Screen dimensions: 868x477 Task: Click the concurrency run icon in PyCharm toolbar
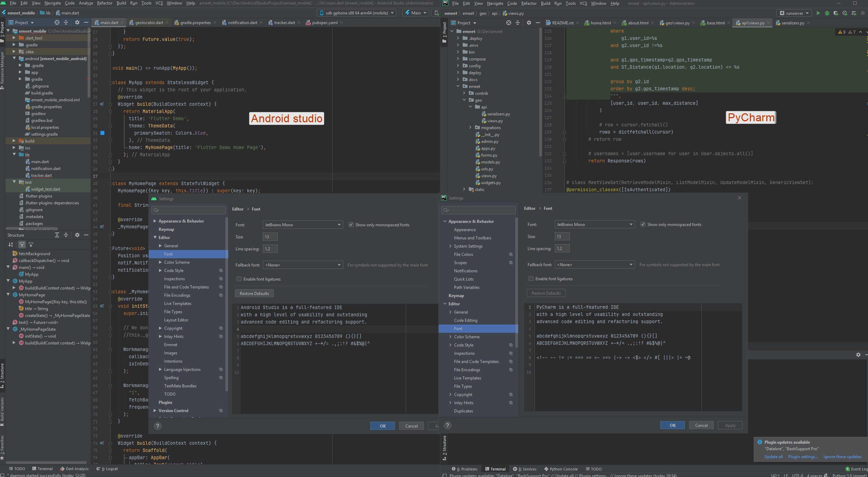tap(854, 13)
